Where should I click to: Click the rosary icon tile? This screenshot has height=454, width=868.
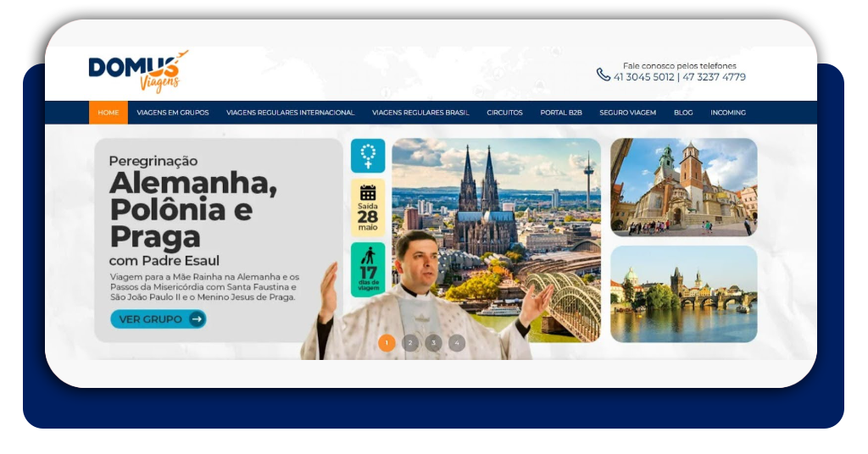[368, 155]
